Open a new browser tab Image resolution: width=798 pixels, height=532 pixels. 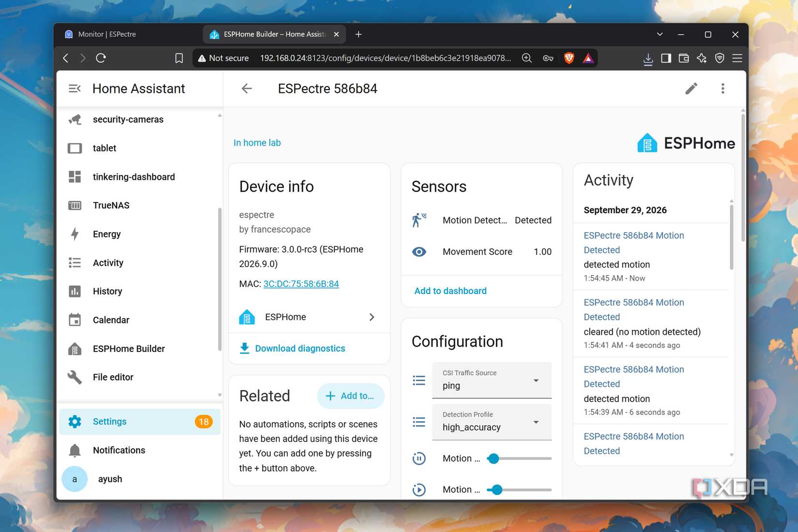(358, 34)
